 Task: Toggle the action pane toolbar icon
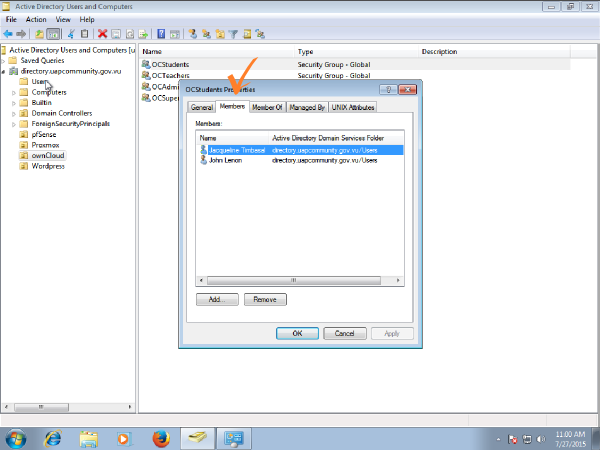(175, 34)
